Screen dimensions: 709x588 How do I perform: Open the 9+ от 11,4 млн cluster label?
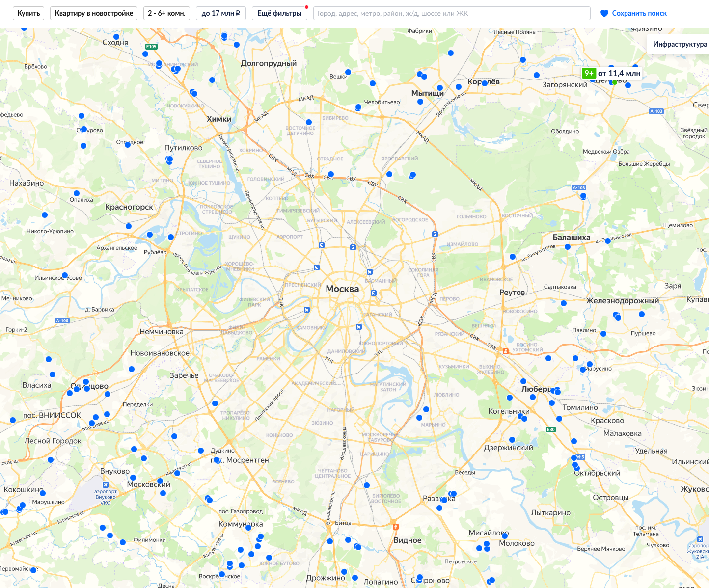pos(612,73)
